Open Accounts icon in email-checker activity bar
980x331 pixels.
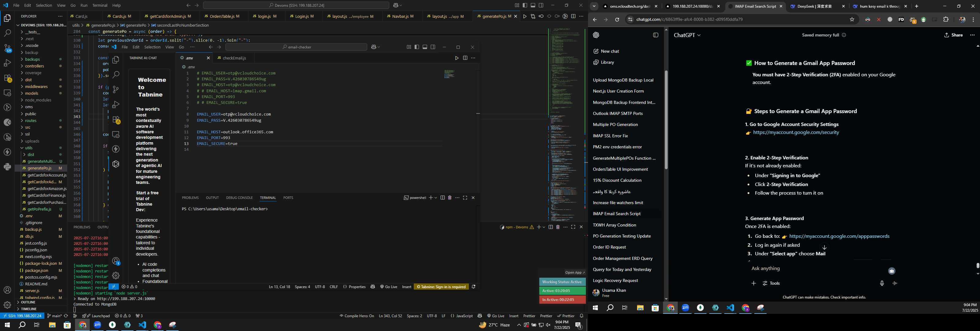coord(116,261)
